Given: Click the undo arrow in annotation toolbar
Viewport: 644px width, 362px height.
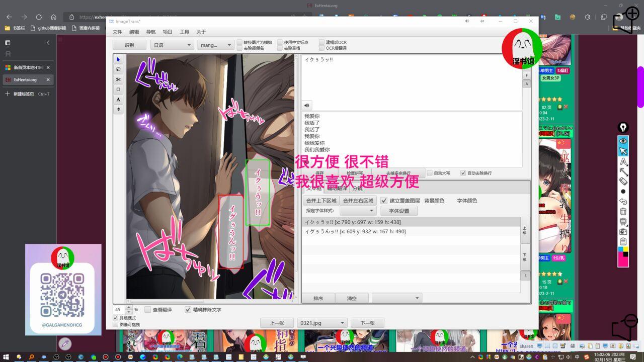Looking at the screenshot, I should click(x=623, y=202).
